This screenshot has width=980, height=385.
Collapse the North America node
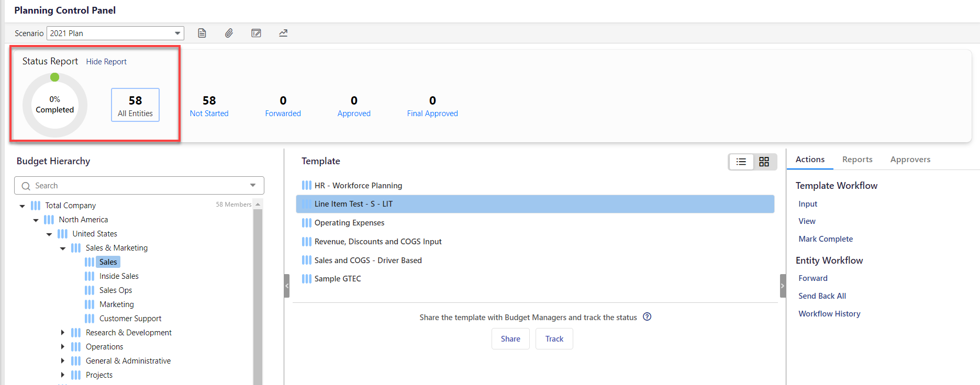[x=36, y=220]
